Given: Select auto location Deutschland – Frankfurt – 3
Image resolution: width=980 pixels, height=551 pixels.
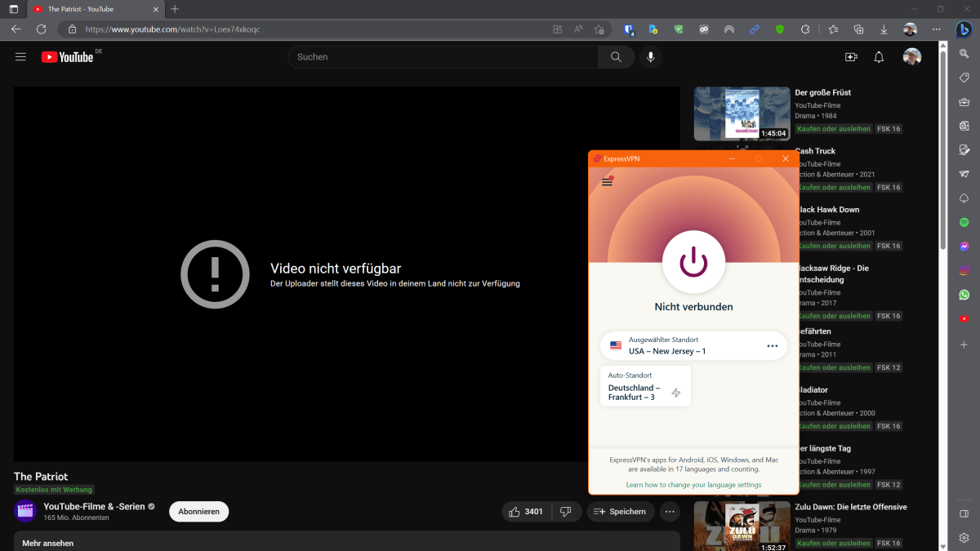Looking at the screenshot, I should (x=645, y=386).
